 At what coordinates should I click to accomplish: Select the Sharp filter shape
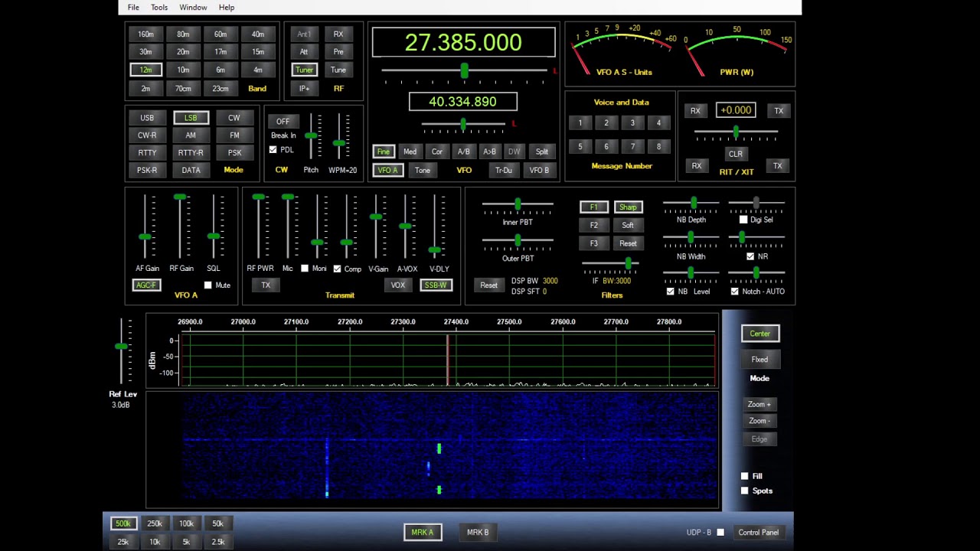pos(628,207)
